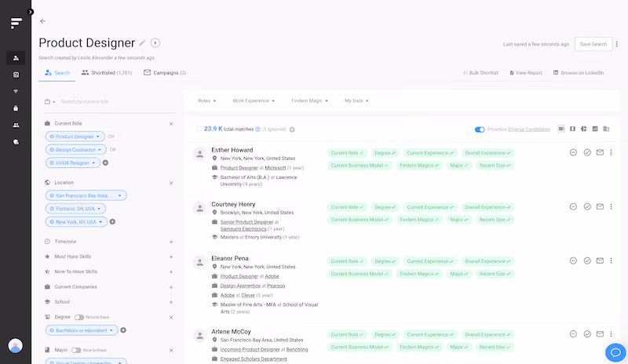Edit the Product Designer title pencil icon
Viewport: 628px width, 364px height.
point(142,43)
